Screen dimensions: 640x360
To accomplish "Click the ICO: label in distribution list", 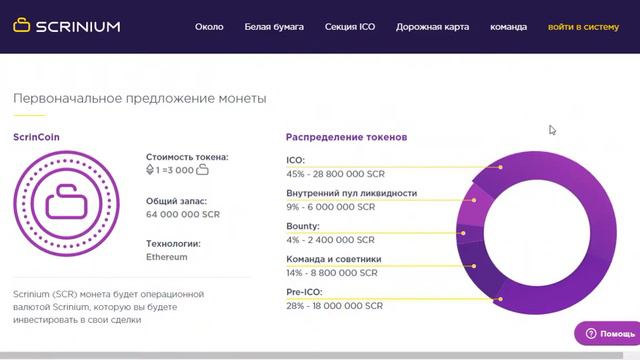I will [x=296, y=160].
